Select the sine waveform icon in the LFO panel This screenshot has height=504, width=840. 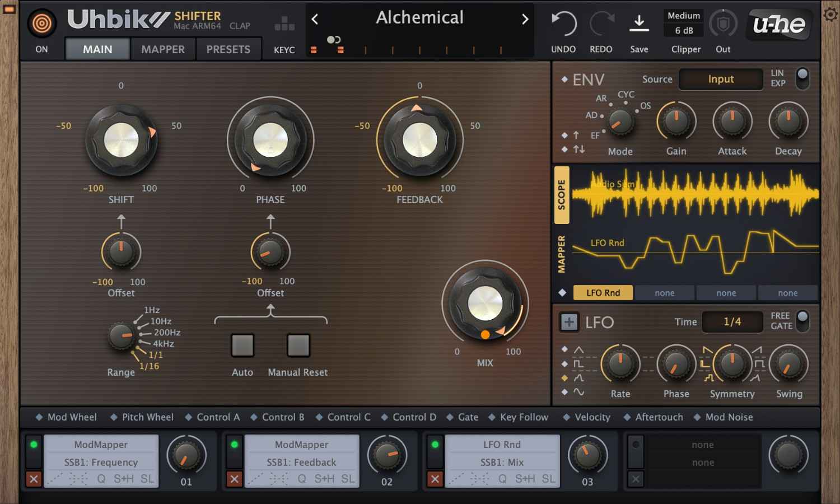pos(579,392)
